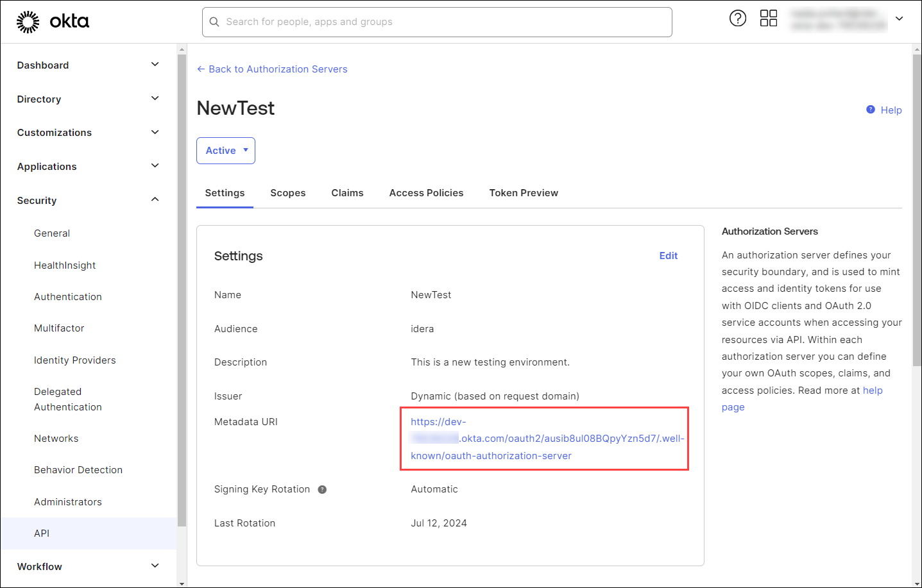Open Authentication in sidebar

pyautogui.click(x=68, y=297)
